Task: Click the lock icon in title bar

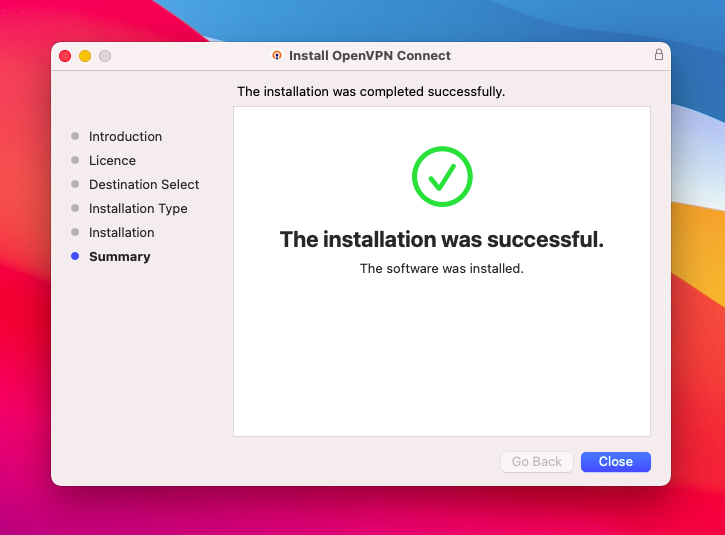Action: 659,55
